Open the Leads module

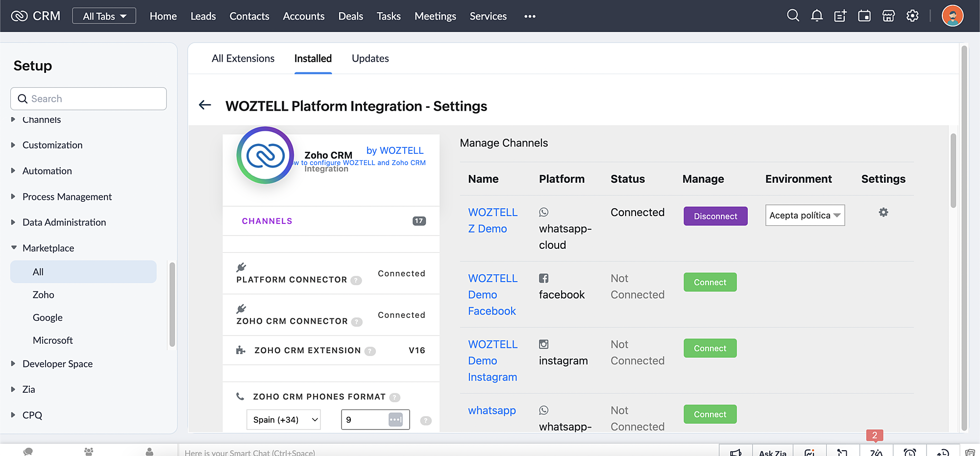click(x=203, y=16)
